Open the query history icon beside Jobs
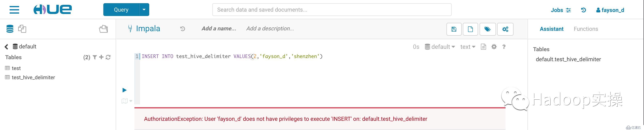Image resolution: width=644 pixels, height=130 pixels. point(584,10)
